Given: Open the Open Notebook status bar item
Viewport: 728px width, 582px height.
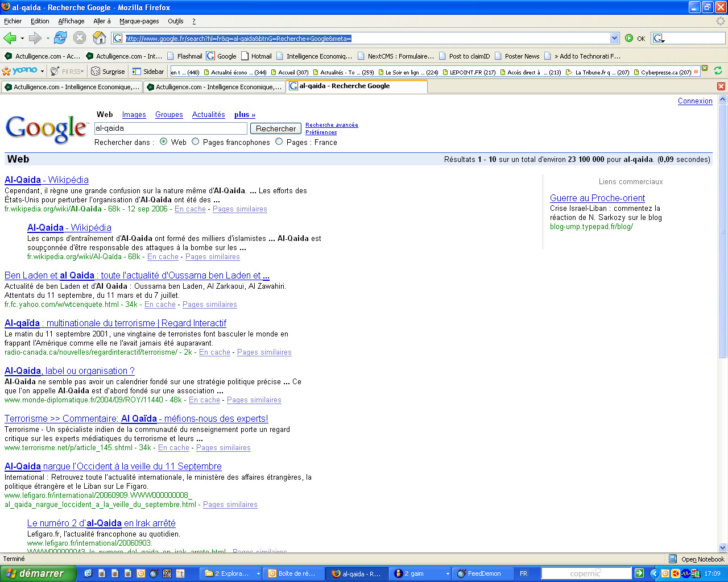Looking at the screenshot, I should (x=697, y=559).
